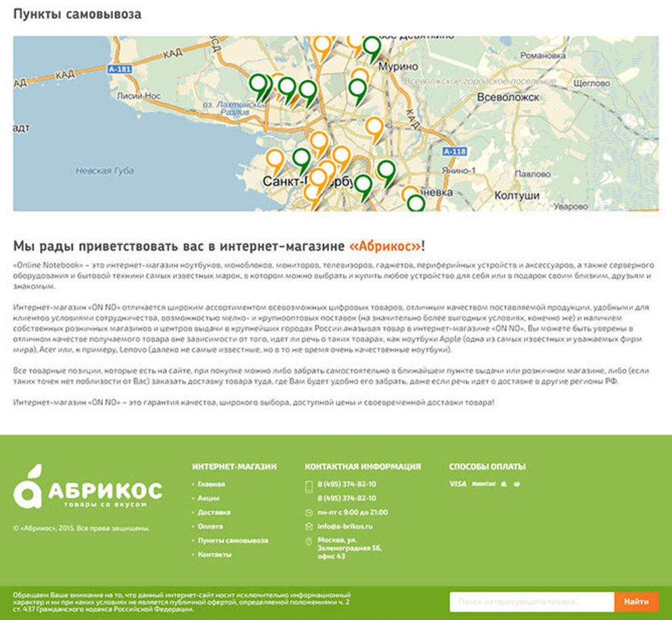Click the ИНТЕРНЕТ-МАГАЗИН footer column heading

[x=234, y=466]
